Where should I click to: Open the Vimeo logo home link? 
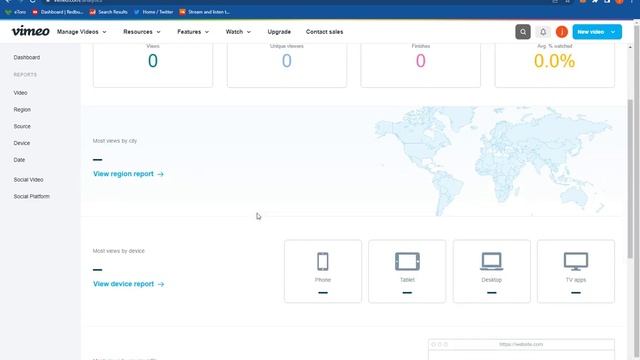click(31, 31)
